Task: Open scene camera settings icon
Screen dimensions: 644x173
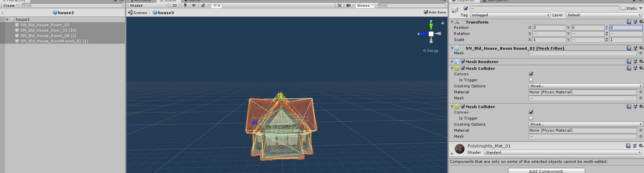Action: (x=349, y=5)
